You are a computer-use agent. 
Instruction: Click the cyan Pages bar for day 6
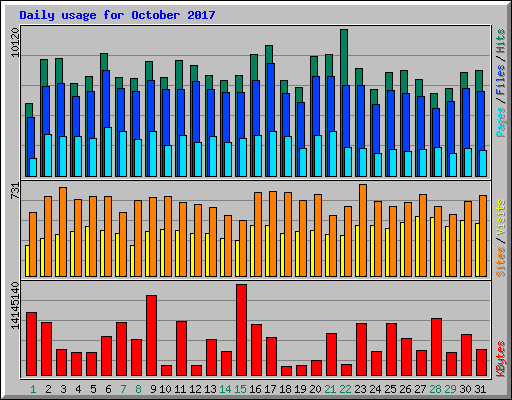108,152
